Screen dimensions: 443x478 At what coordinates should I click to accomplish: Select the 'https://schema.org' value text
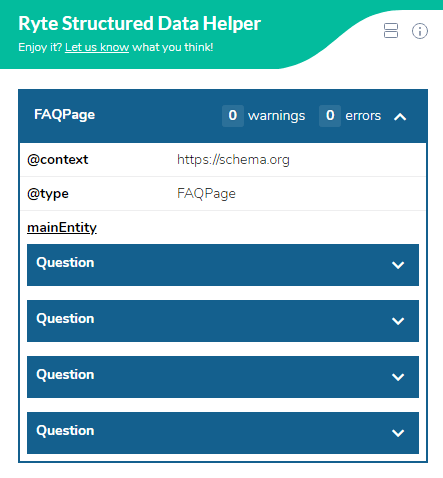click(233, 160)
